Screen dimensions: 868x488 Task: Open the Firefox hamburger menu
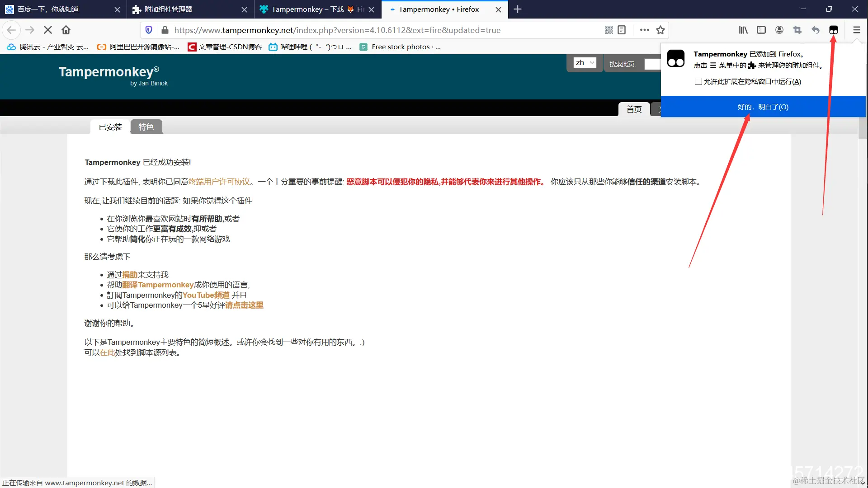856,29
